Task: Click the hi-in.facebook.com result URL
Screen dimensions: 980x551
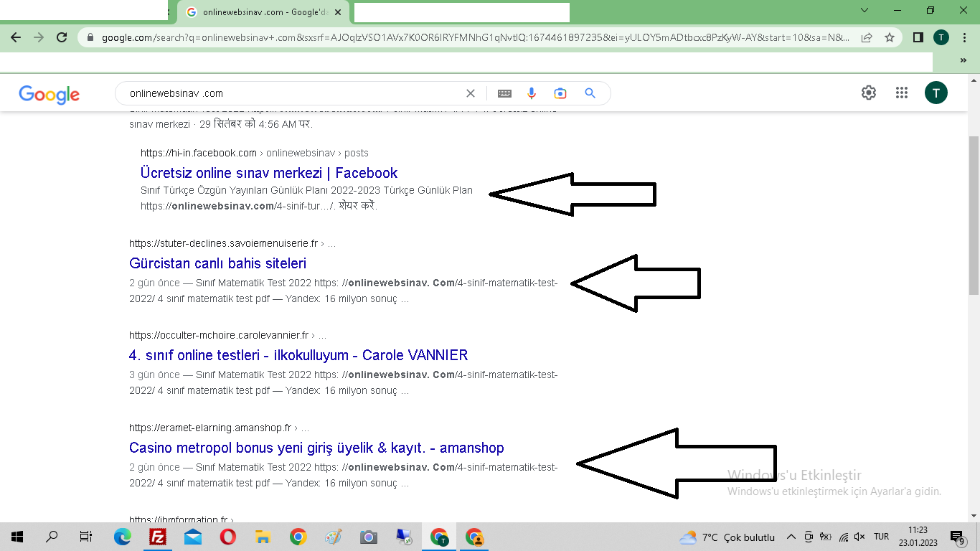Action: pyautogui.click(x=199, y=153)
